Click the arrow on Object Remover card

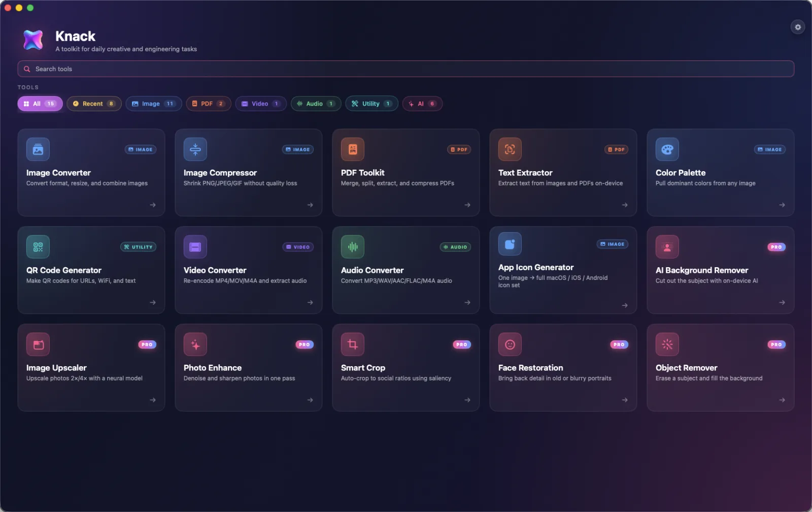point(782,400)
